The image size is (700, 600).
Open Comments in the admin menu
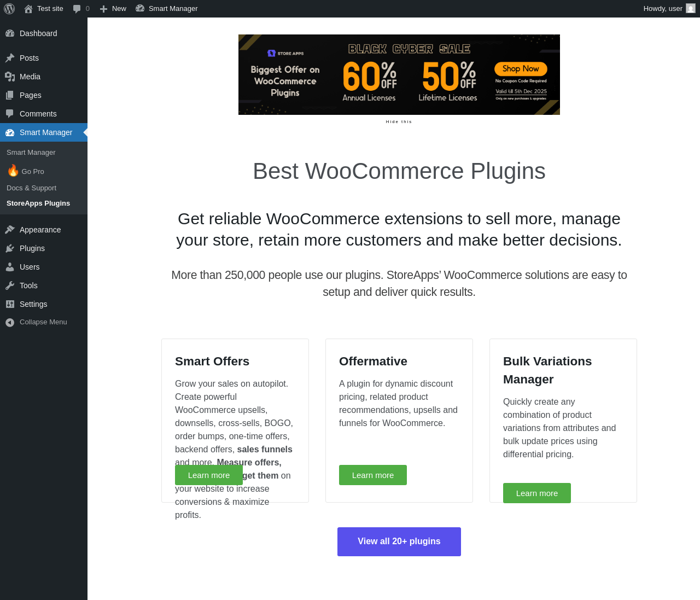(44, 114)
